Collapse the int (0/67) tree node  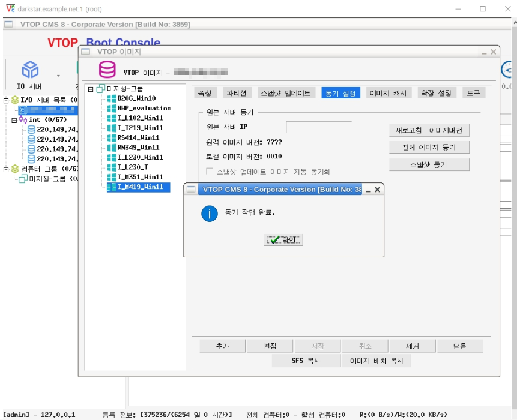(x=14, y=120)
